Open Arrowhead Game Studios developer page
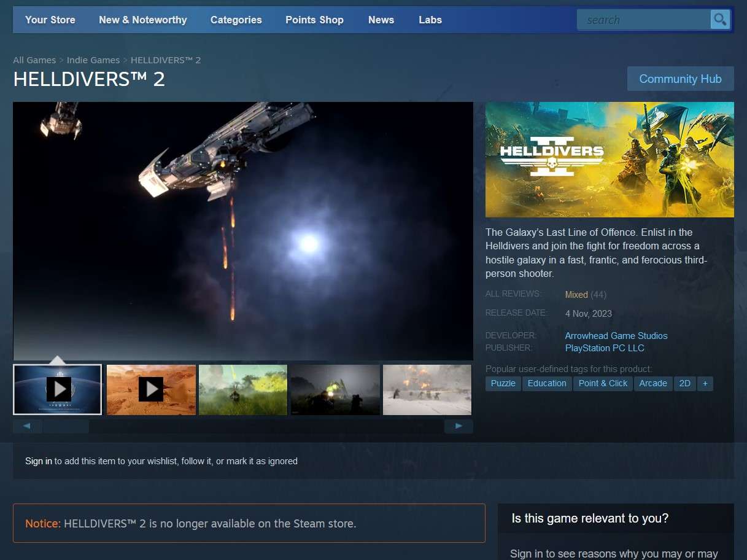This screenshot has height=560, width=747. 616,336
